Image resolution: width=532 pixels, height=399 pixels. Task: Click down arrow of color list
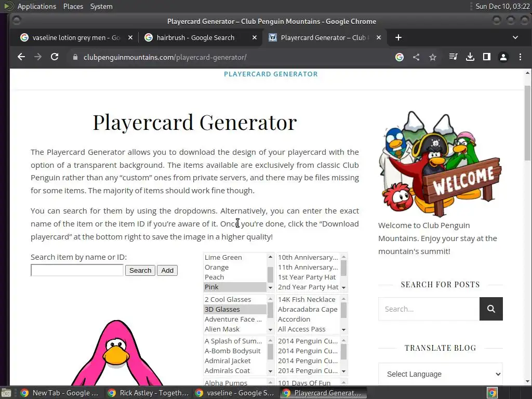point(270,287)
